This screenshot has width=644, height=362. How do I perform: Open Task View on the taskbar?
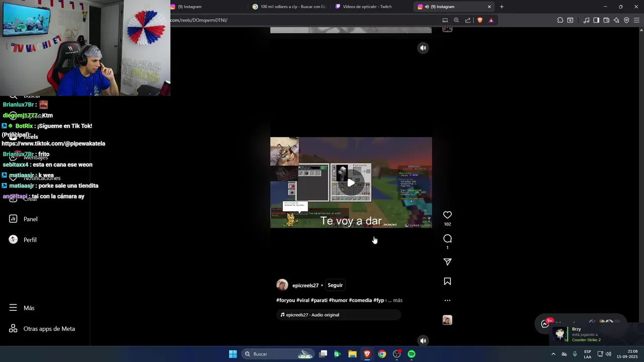(x=324, y=354)
